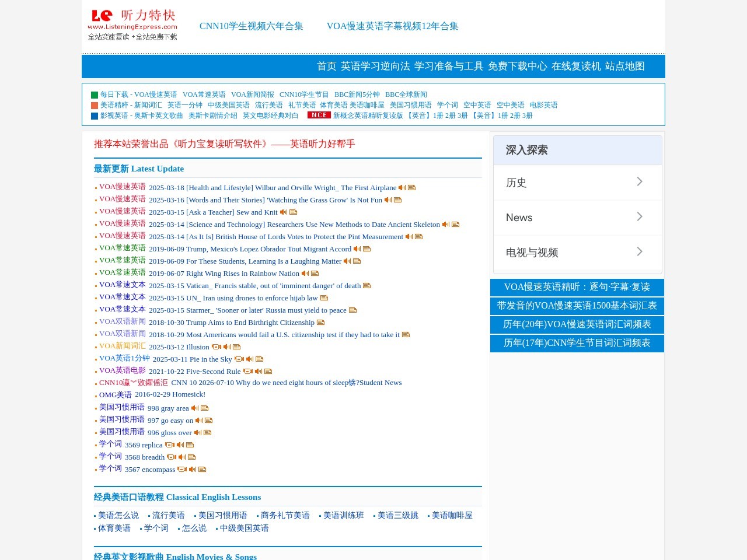Click video icon beside Five-Second Rule
The height and width of the screenshot is (560, 747).
[248, 372]
